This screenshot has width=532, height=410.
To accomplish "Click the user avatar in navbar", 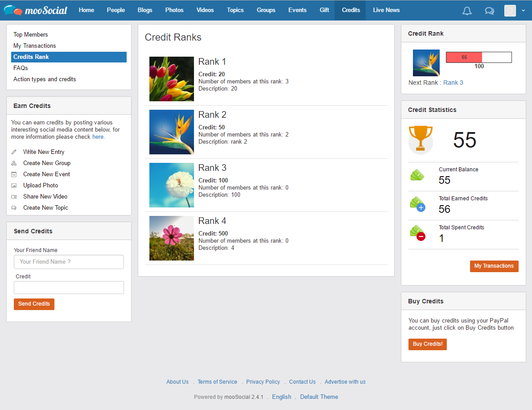I will 510,11.
